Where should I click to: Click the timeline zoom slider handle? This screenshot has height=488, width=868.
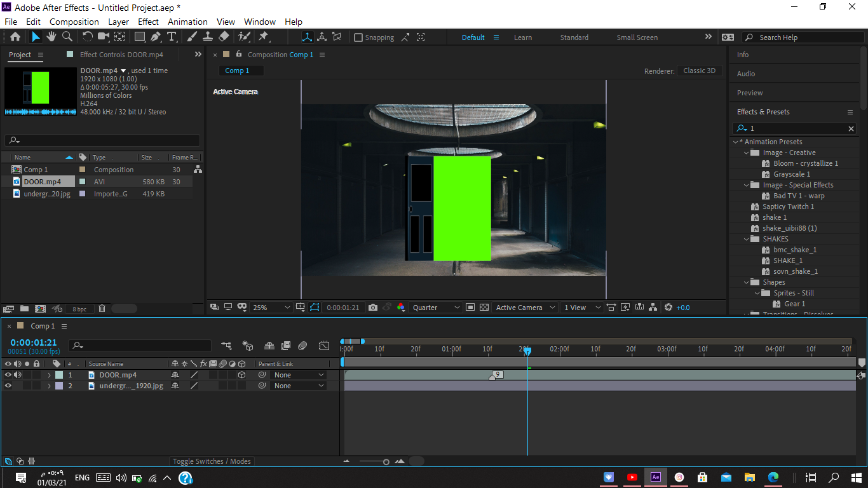click(386, 461)
